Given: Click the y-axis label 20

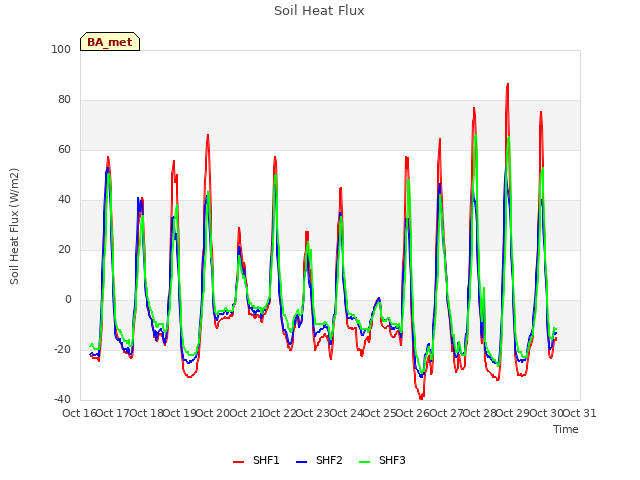Looking at the screenshot, I should [x=64, y=249].
